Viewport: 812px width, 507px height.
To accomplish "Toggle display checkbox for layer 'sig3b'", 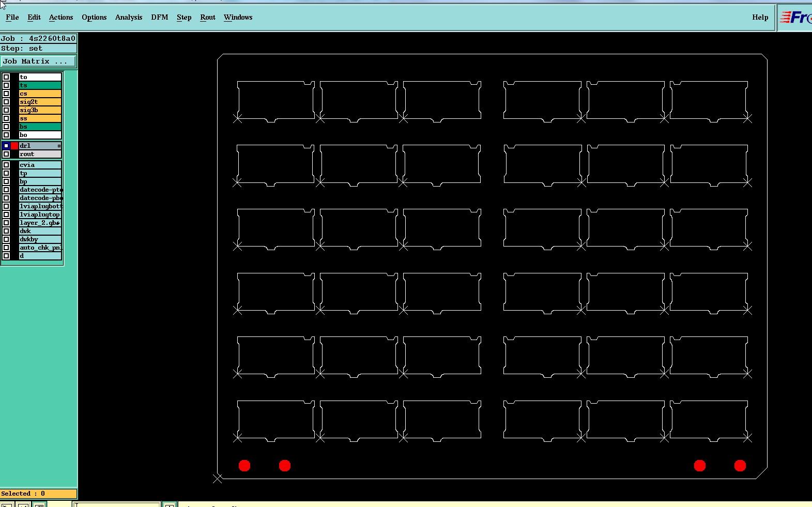I will tap(6, 110).
